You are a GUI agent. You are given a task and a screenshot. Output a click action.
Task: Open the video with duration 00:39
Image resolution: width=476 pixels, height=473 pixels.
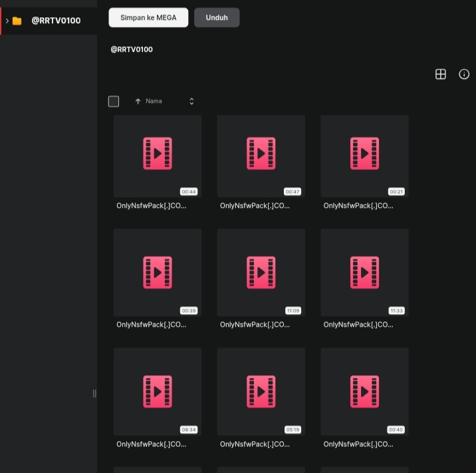tap(158, 272)
